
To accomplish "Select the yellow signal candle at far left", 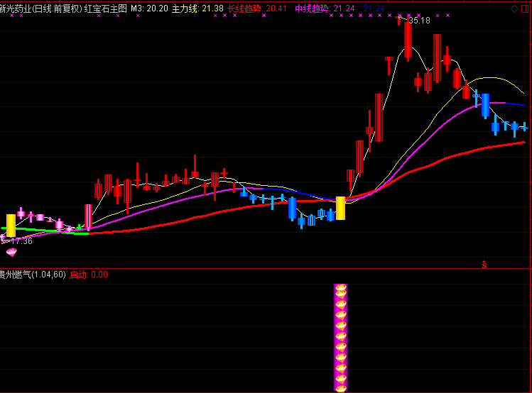I will (x=11, y=225).
